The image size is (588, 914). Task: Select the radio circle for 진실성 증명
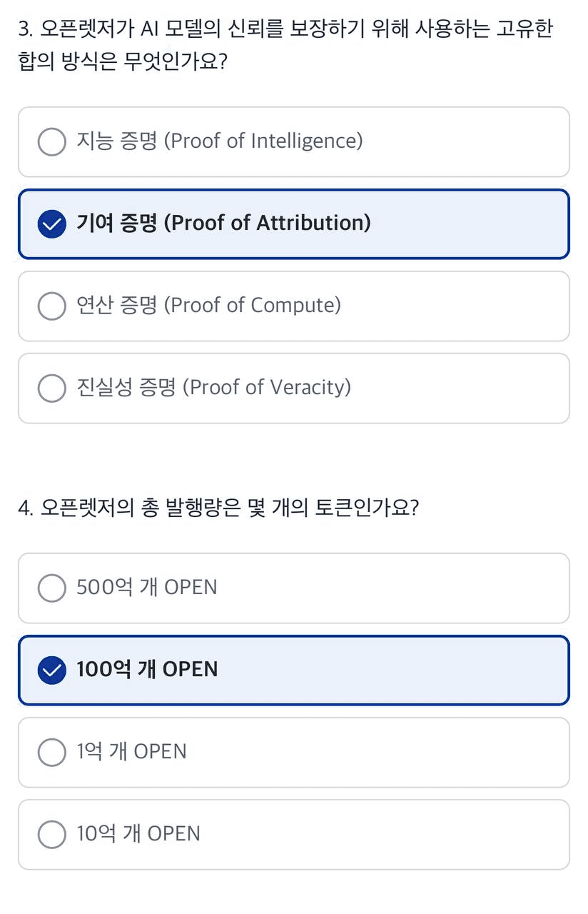tap(51, 388)
